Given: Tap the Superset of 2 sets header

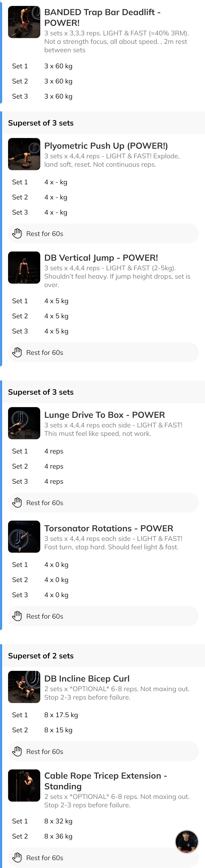Looking at the screenshot, I should point(41,656).
